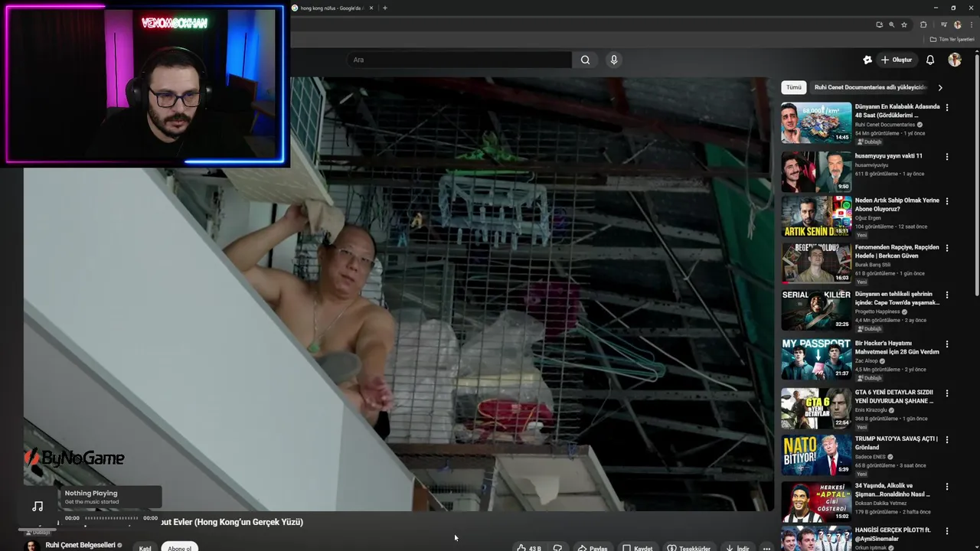Click the İndir download button
The width and height of the screenshot is (980, 551).
[x=737, y=548]
